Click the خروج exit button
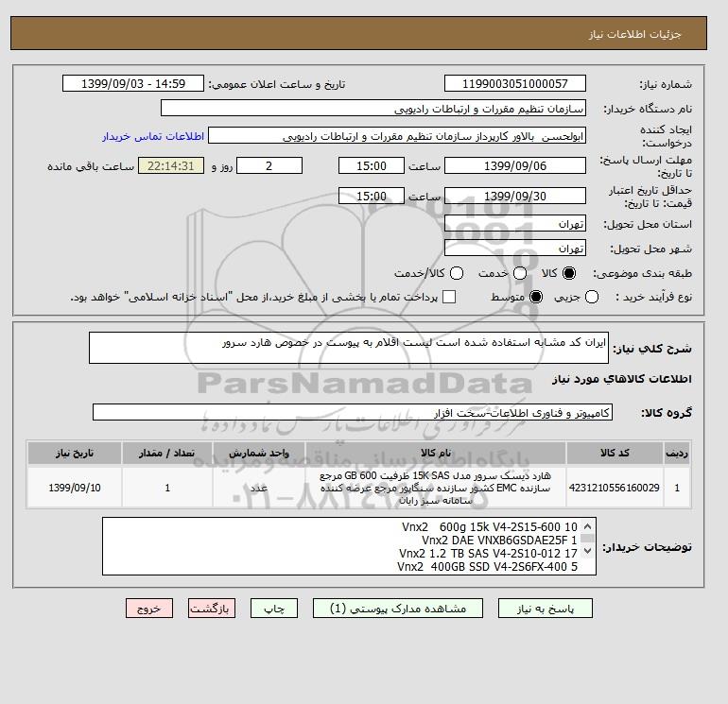Image resolution: width=728 pixels, height=704 pixels. (x=149, y=609)
